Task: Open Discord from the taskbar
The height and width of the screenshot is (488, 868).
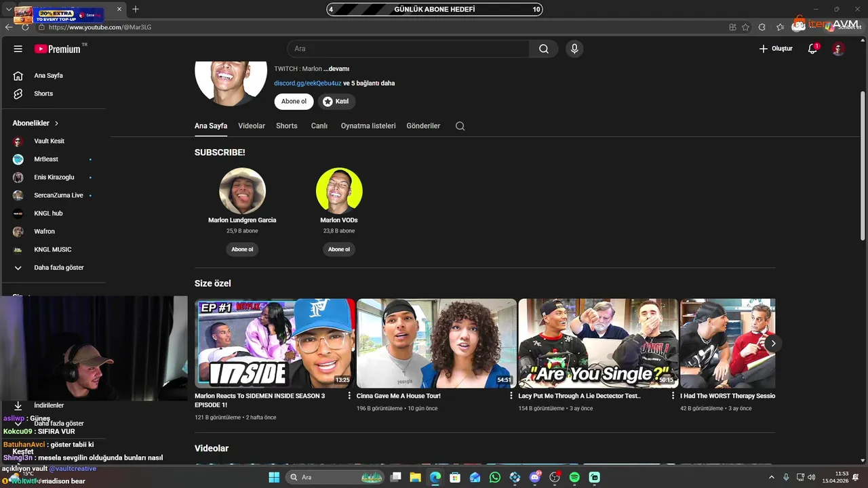Action: pyautogui.click(x=535, y=477)
